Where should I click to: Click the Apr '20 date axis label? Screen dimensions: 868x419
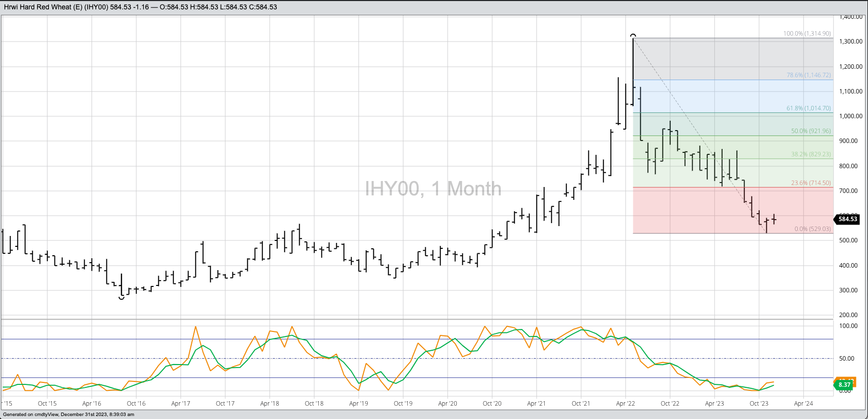(x=447, y=404)
